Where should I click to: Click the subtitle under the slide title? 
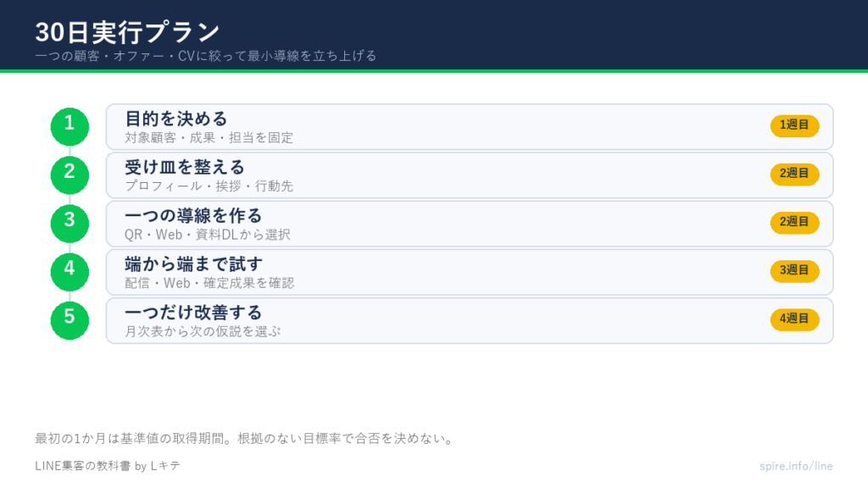click(x=206, y=56)
